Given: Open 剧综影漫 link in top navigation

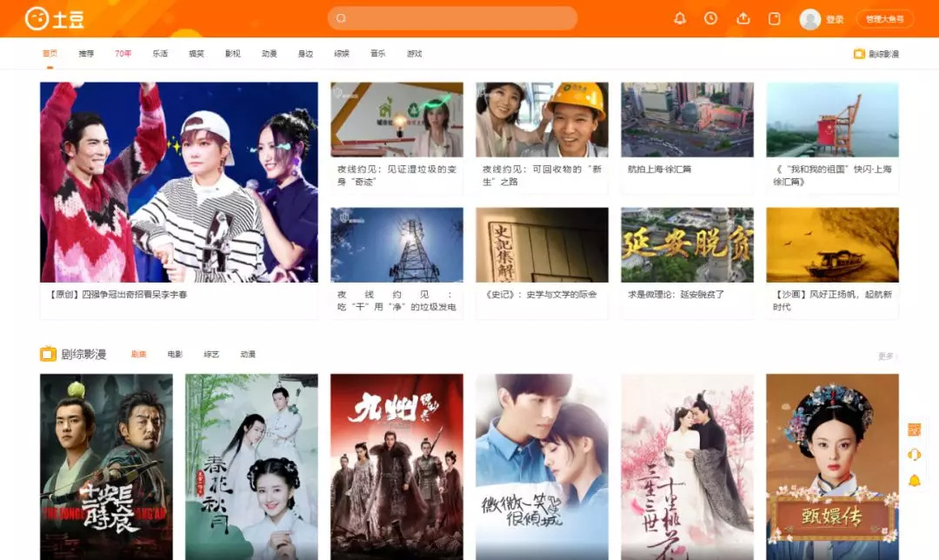Looking at the screenshot, I should (883, 54).
